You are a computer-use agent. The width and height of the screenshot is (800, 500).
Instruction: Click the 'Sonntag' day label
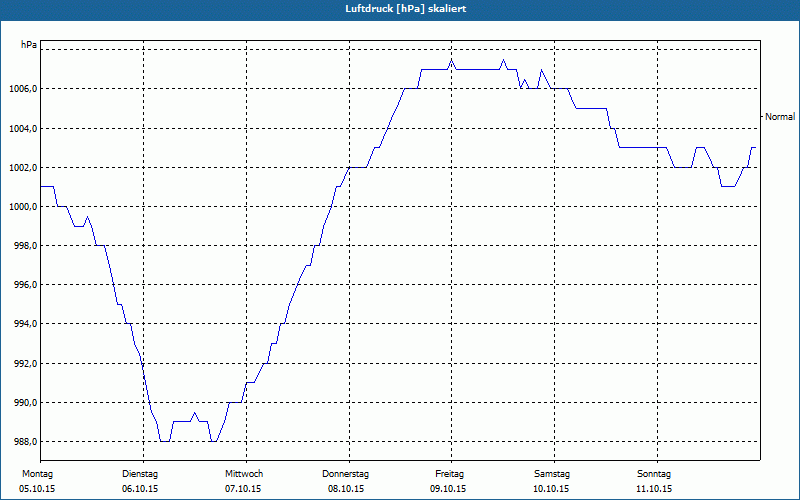point(654,474)
